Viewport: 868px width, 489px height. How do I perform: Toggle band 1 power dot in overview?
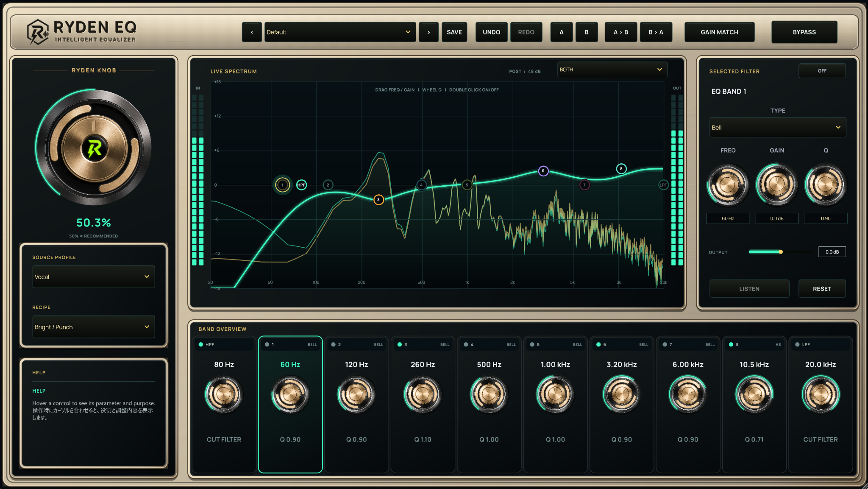(x=267, y=344)
